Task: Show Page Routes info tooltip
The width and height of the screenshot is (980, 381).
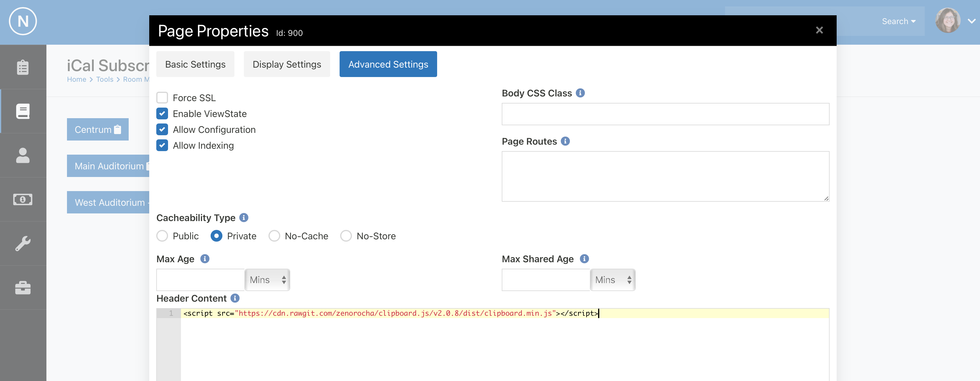Action: tap(565, 141)
